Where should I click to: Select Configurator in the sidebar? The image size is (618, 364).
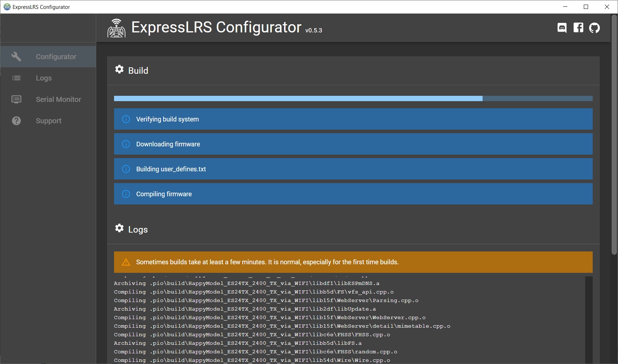click(x=48, y=57)
